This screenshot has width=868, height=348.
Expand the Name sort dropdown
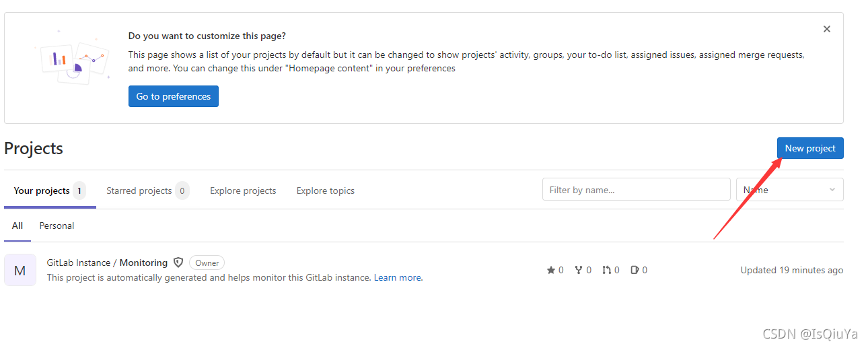[790, 190]
